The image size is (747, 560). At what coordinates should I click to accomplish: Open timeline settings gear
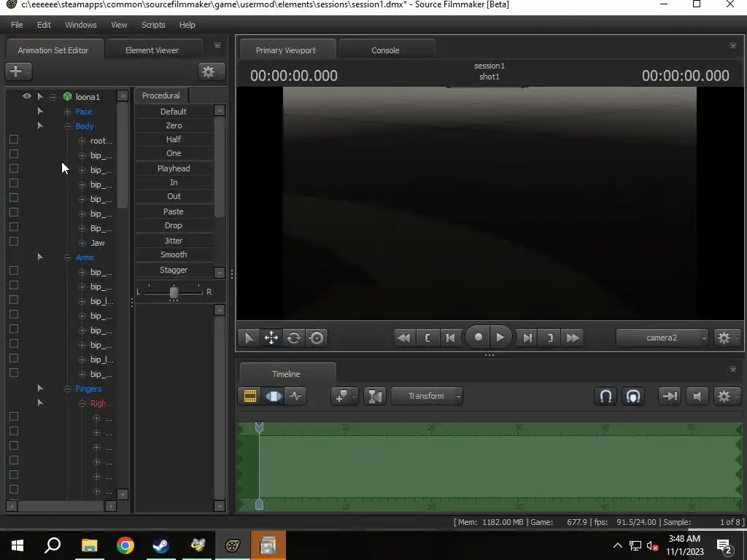(727, 396)
